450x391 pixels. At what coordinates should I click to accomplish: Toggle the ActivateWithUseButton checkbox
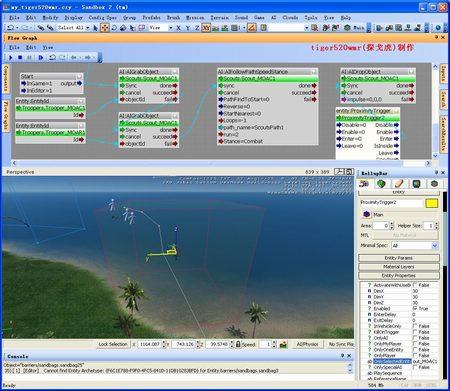pyautogui.click(x=415, y=285)
